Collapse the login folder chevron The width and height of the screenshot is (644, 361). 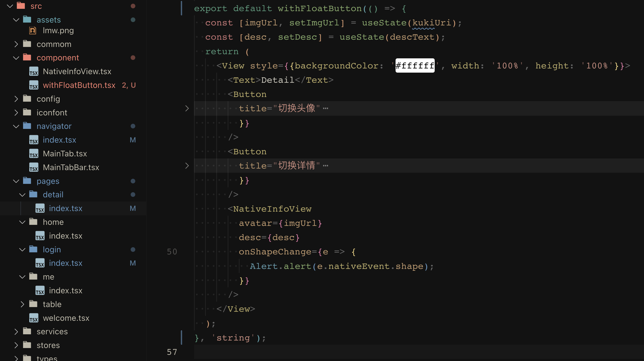click(x=23, y=249)
